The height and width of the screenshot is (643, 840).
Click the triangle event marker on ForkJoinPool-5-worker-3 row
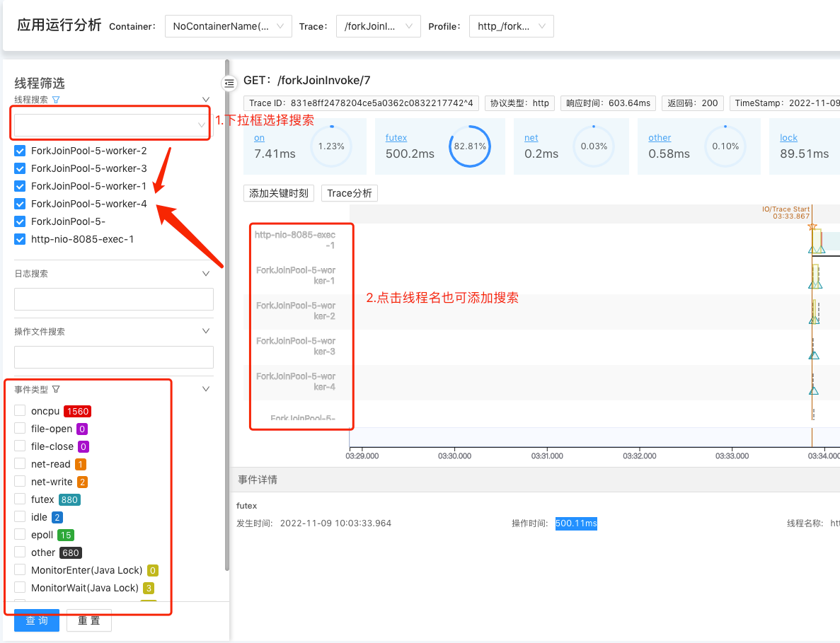tap(814, 355)
